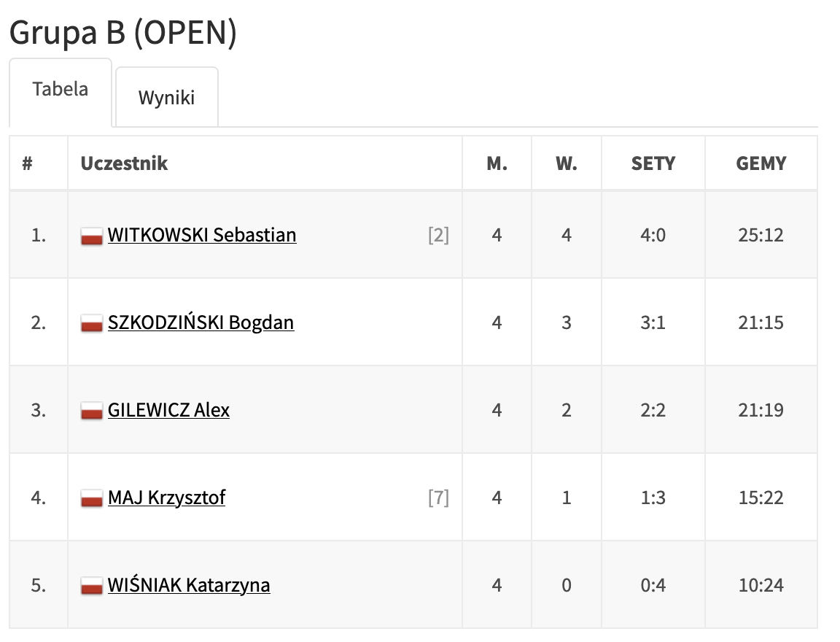The image size is (840, 642).
Task: Click the Uczestnik column header
Action: click(x=124, y=163)
